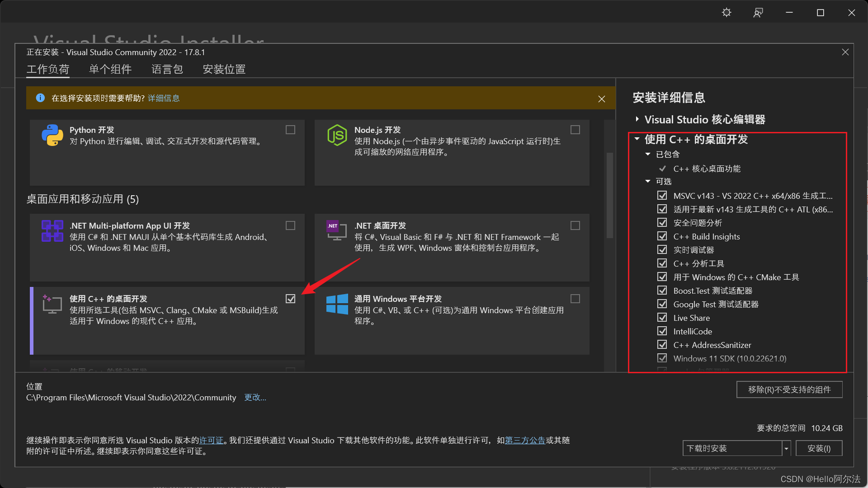The image size is (868, 488).
Task: Dismiss the yellow help banner
Action: click(x=602, y=99)
